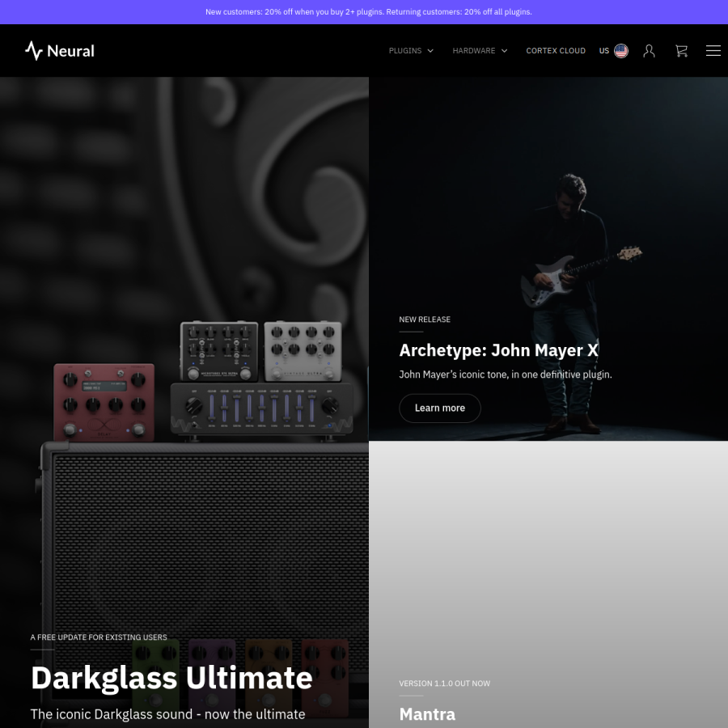The width and height of the screenshot is (728, 728).
Task: Open the Mantra heading
Action: (x=427, y=714)
